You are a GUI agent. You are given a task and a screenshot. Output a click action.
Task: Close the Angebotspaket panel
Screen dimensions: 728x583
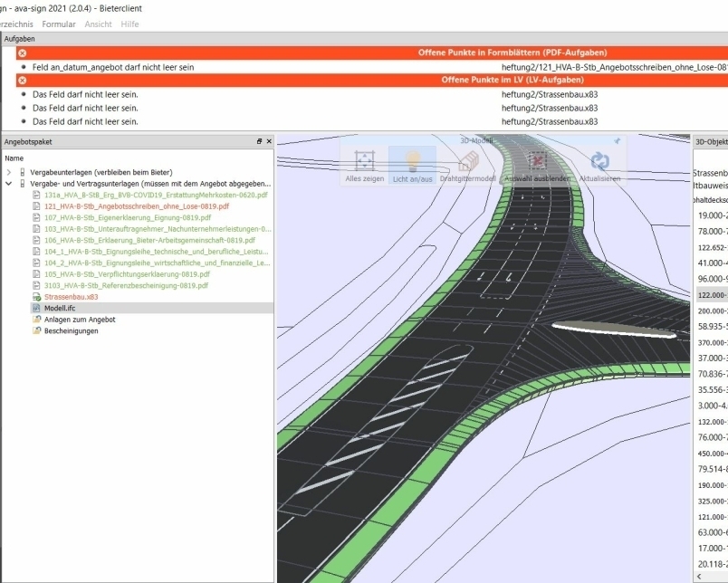[268, 142]
